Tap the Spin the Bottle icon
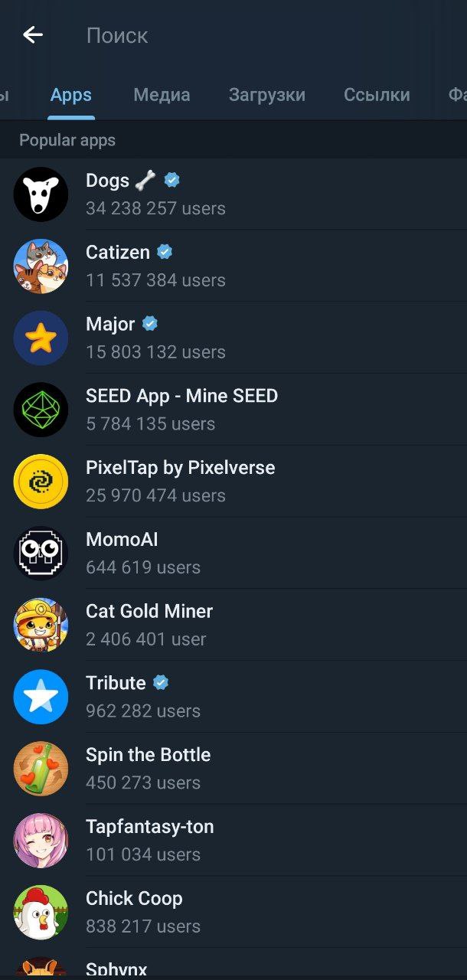The width and height of the screenshot is (467, 980). pyautogui.click(x=41, y=769)
